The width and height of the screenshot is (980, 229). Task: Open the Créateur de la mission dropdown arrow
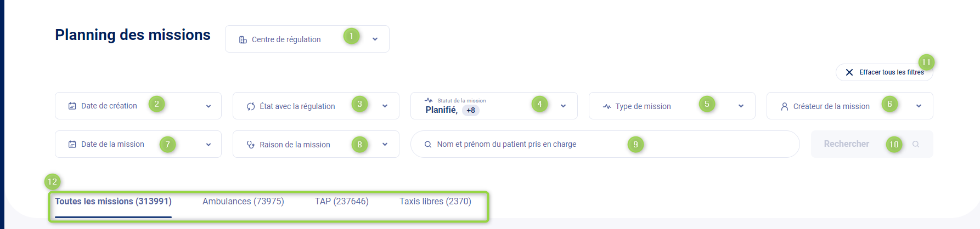(919, 106)
